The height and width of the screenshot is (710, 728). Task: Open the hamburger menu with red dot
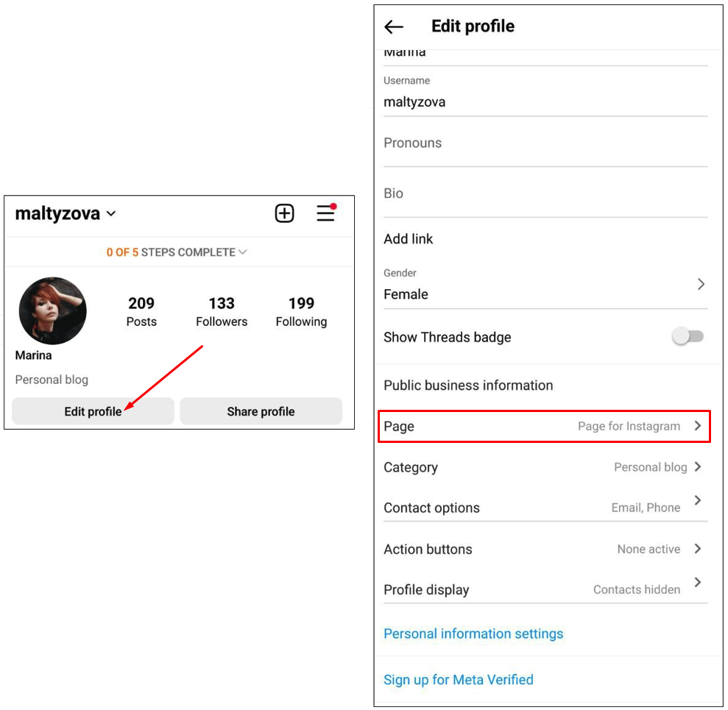pyautogui.click(x=326, y=213)
